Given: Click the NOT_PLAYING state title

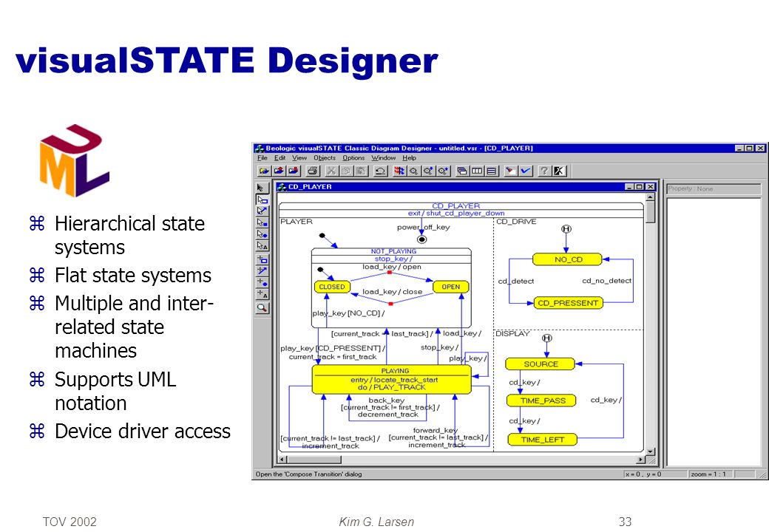Looking at the screenshot, I should [x=393, y=251].
